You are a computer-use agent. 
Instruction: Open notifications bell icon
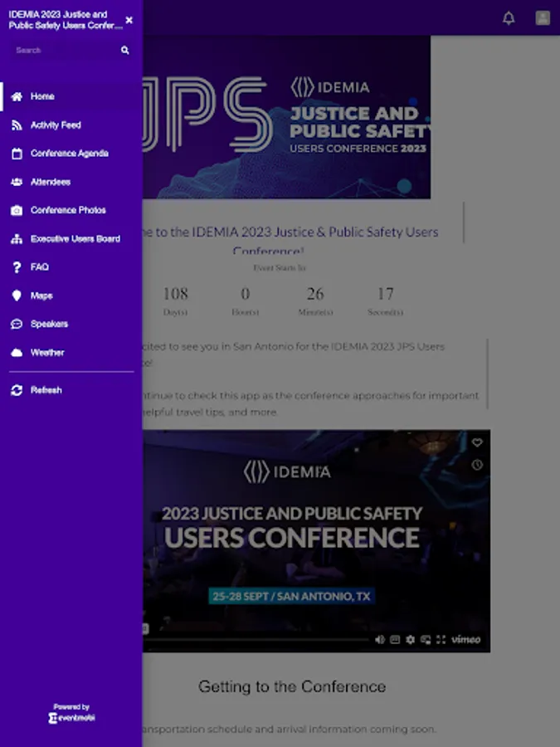tap(509, 18)
